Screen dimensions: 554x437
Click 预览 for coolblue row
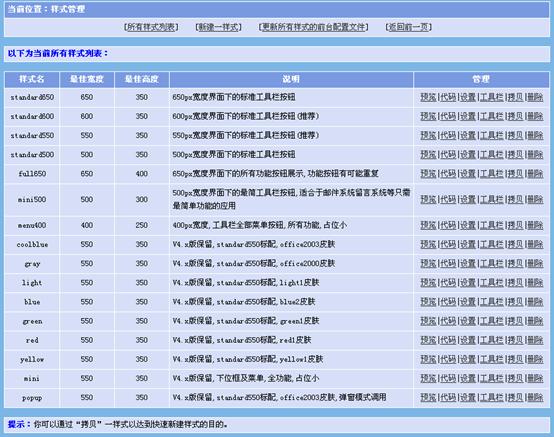pyautogui.click(x=428, y=244)
